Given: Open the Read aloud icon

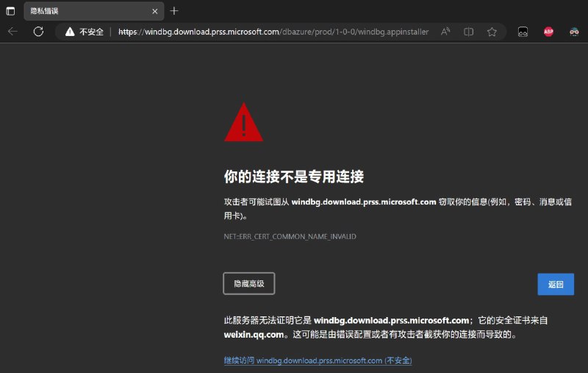Looking at the screenshot, I should click(445, 32).
